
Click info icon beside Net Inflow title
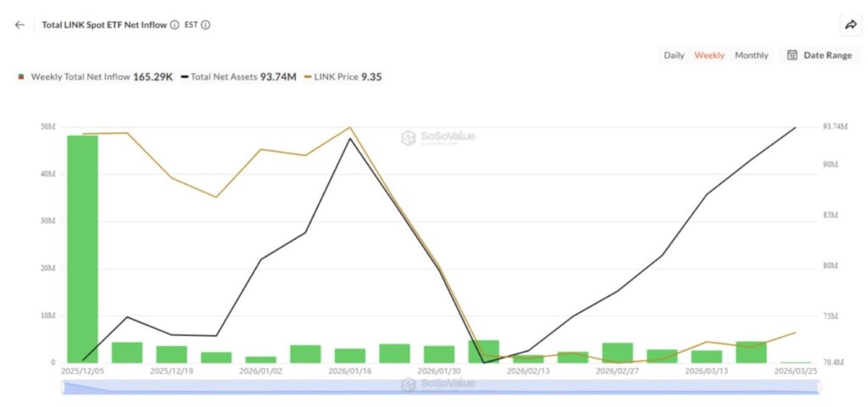(x=175, y=25)
